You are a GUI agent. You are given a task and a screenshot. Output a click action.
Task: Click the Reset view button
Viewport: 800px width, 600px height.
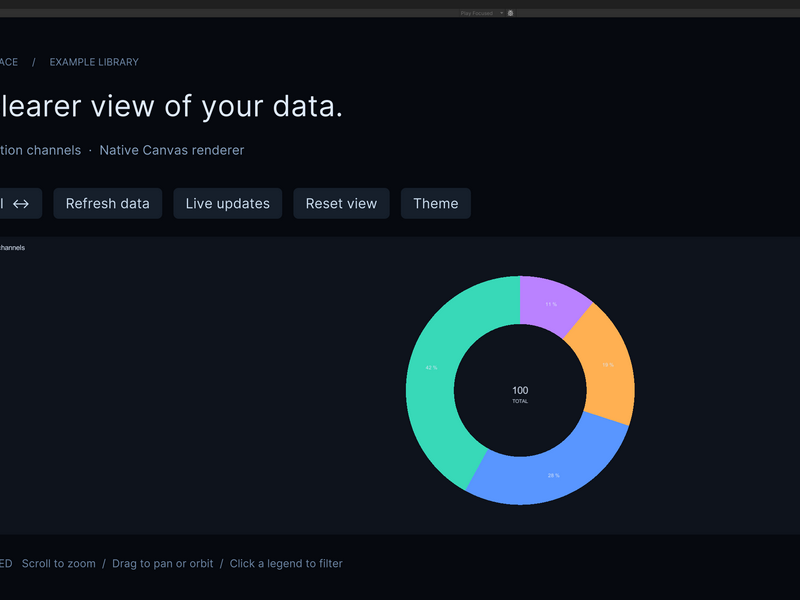click(x=341, y=204)
